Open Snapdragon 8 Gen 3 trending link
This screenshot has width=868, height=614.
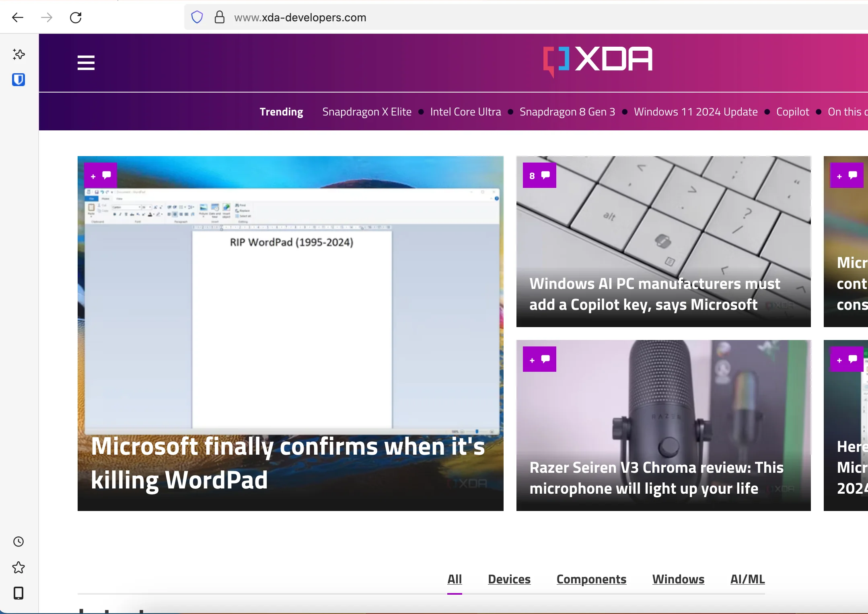(567, 112)
